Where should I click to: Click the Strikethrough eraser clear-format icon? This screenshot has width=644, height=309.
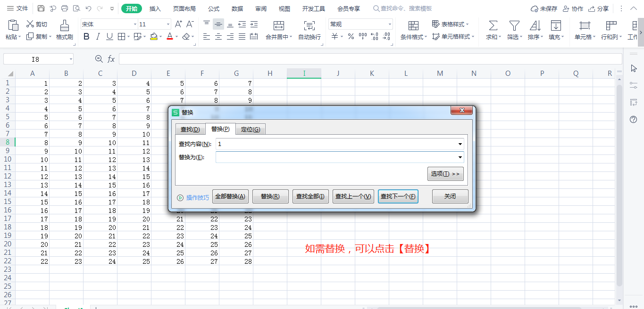tap(186, 36)
